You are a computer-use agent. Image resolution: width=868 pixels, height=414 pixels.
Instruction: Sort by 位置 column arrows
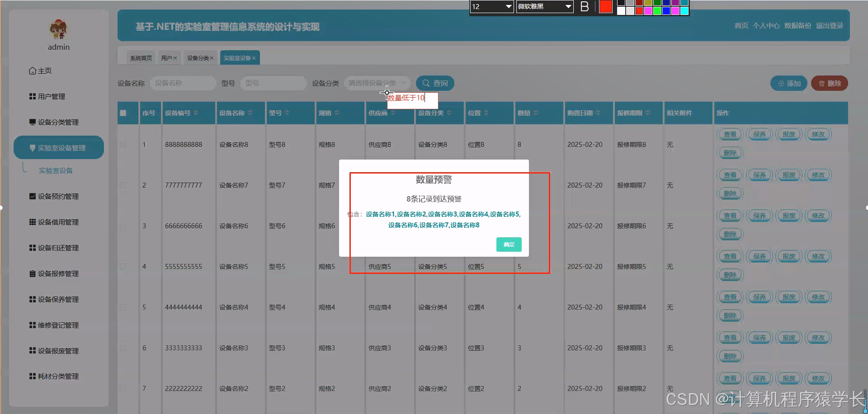[486, 113]
